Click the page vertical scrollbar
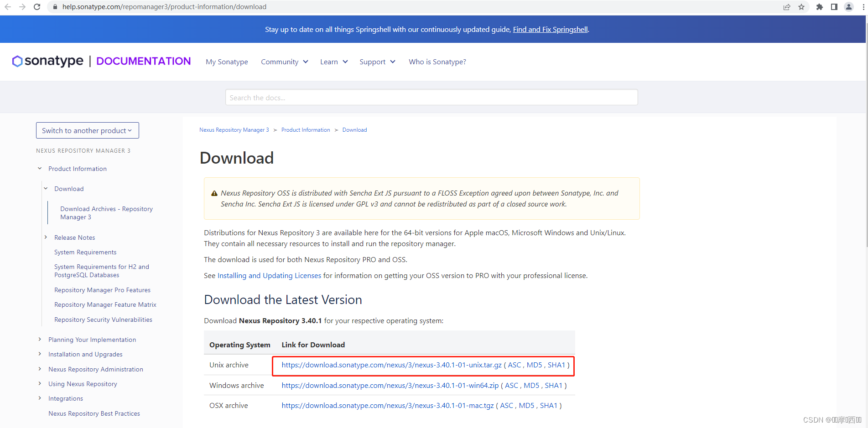The image size is (868, 428). point(866,134)
